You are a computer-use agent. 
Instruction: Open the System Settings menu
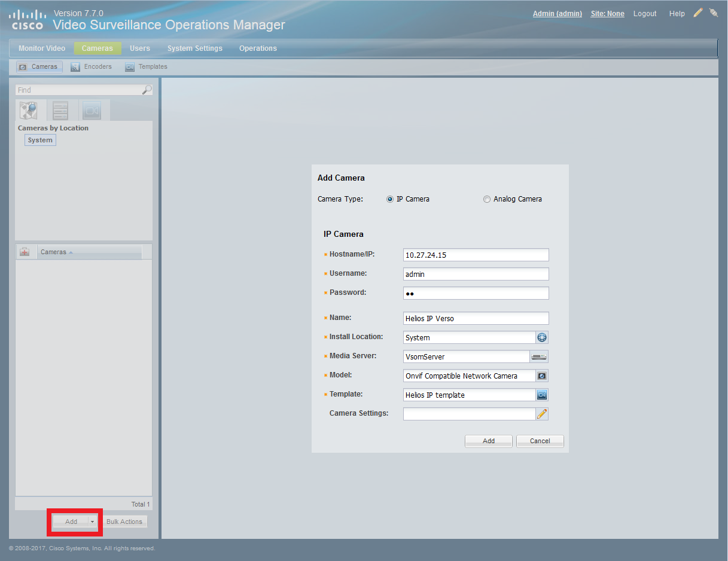coord(194,48)
